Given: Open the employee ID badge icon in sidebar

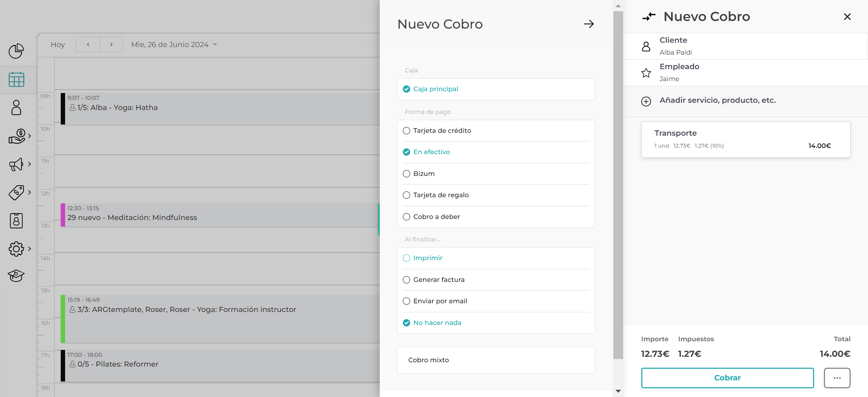Looking at the screenshot, I should 16,221.
